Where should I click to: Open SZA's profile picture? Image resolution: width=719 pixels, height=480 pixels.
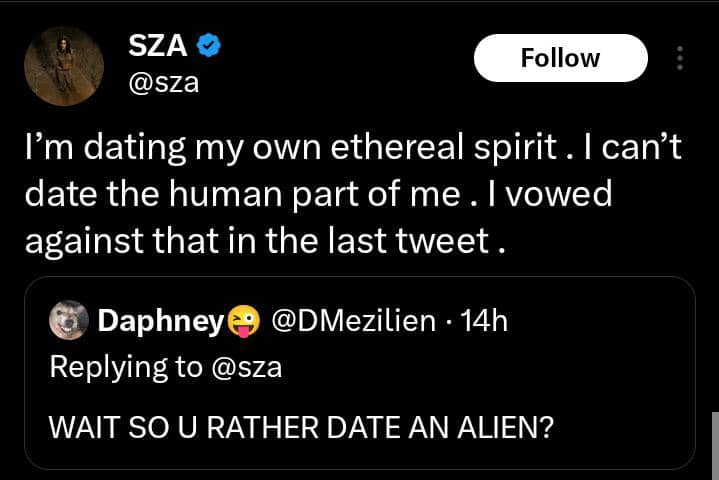pyautogui.click(x=64, y=66)
